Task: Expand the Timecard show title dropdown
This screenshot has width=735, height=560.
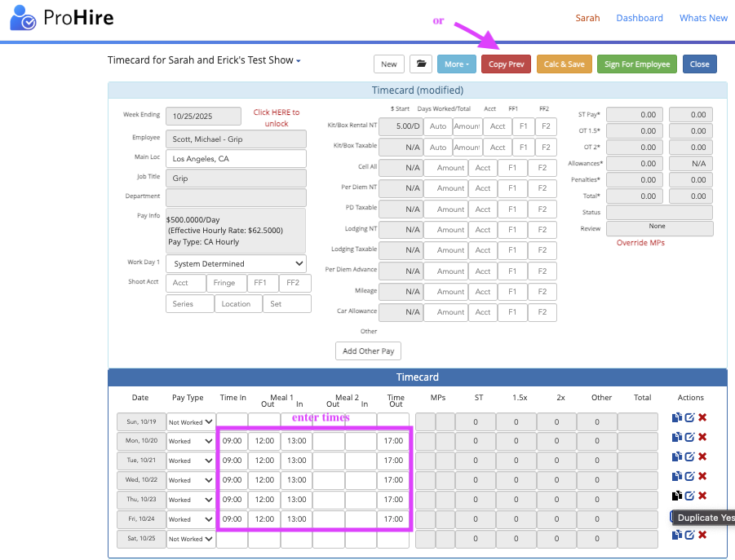Action: pyautogui.click(x=298, y=61)
